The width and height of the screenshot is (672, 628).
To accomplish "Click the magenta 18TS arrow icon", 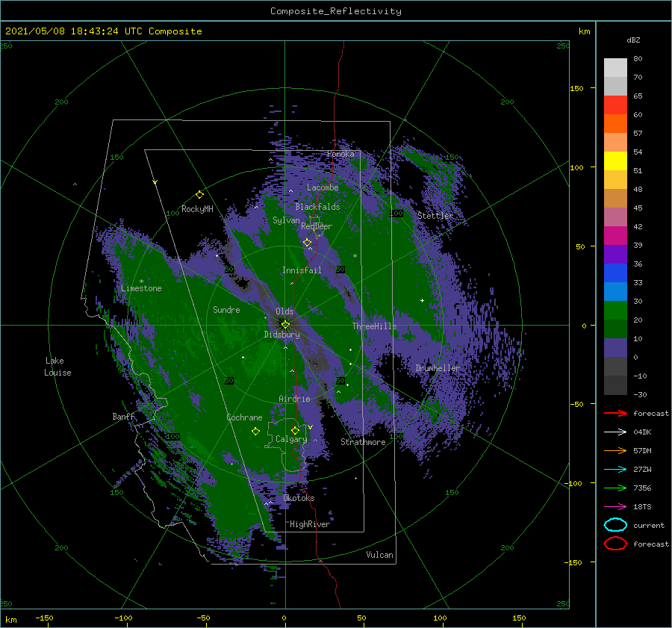I will click(615, 507).
